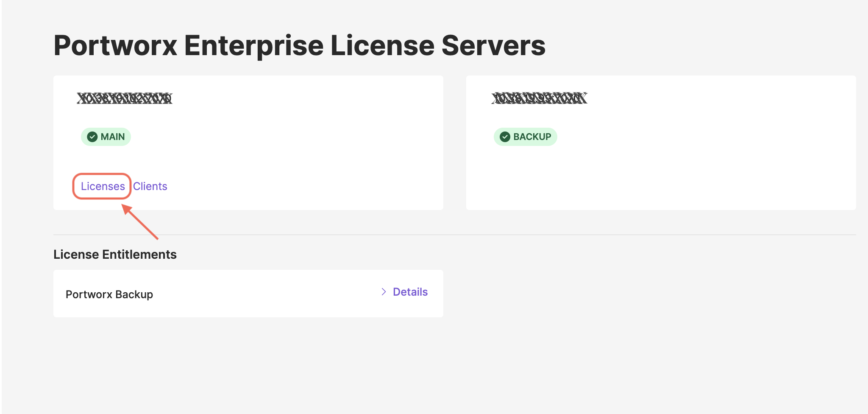Image resolution: width=868 pixels, height=414 pixels.
Task: Click the green checkmark icon beside BACKUP
Action: pos(505,137)
